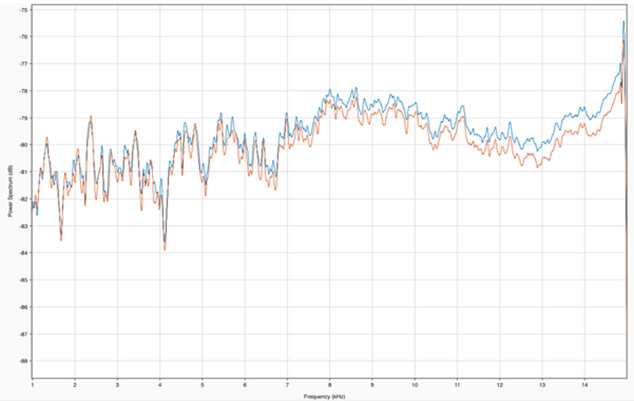Click the -80 y-axis tick label
This screenshot has width=634, height=401.
(x=24, y=145)
